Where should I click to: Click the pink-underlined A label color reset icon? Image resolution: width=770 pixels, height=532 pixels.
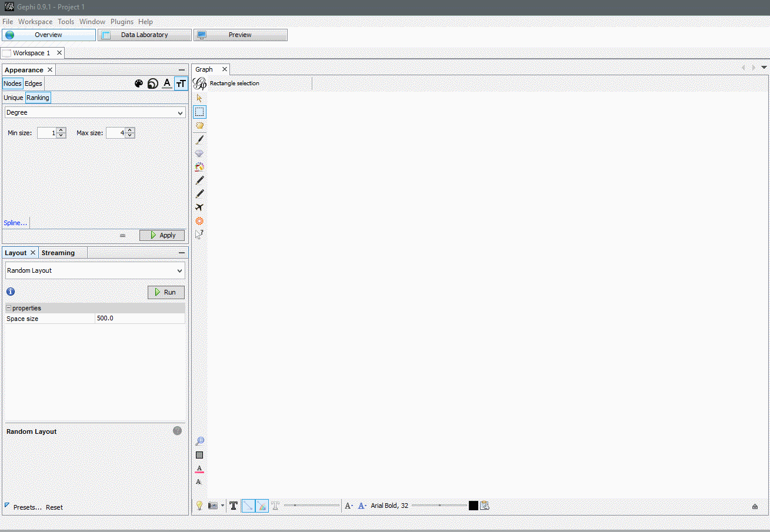point(199,469)
